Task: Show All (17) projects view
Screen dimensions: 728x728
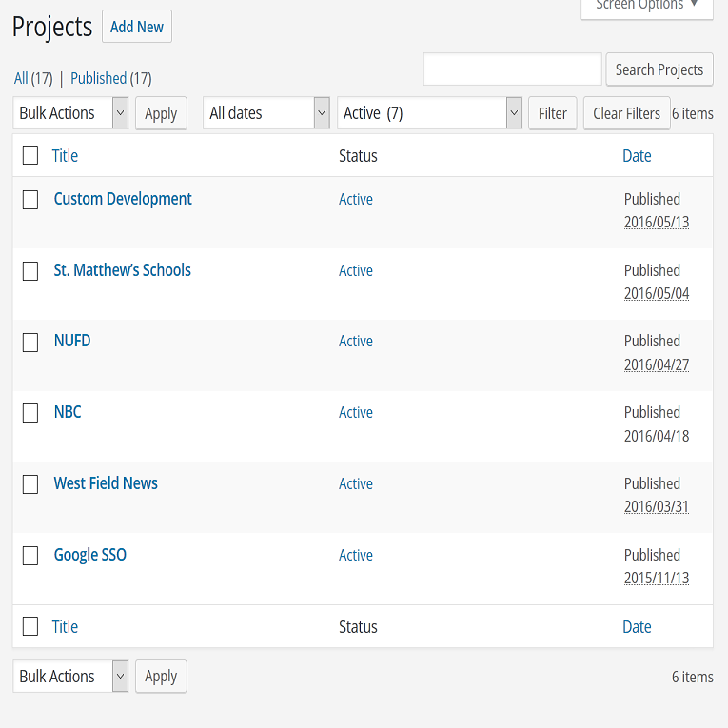Action: pyautogui.click(x=33, y=78)
